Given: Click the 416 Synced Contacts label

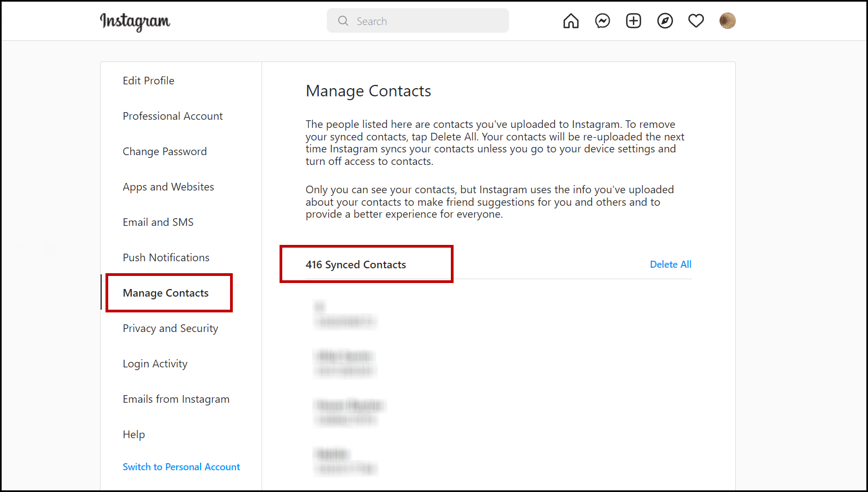Looking at the screenshot, I should 356,265.
